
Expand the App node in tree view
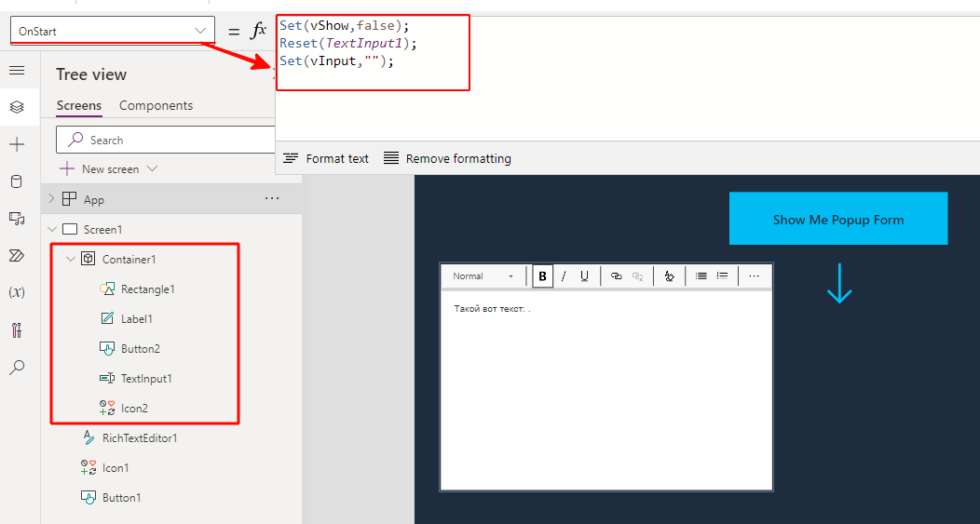click(x=52, y=199)
